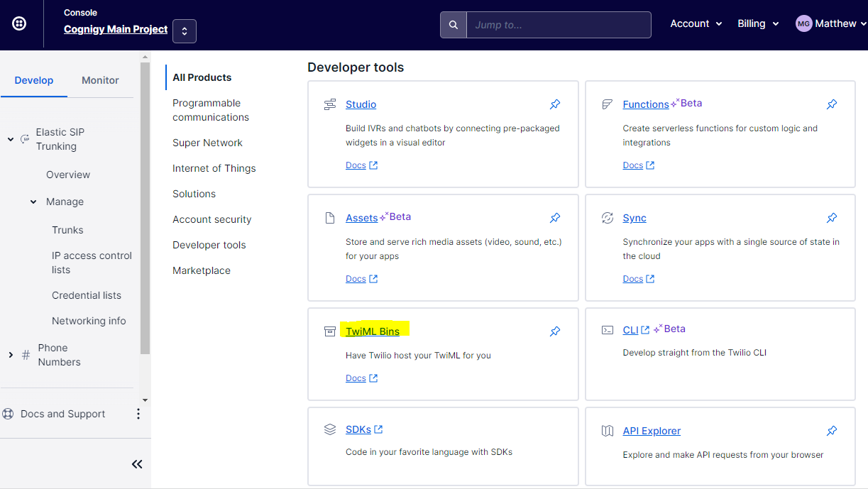The height and width of the screenshot is (489, 868).
Task: Open the Account dropdown menu
Action: pyautogui.click(x=696, y=23)
